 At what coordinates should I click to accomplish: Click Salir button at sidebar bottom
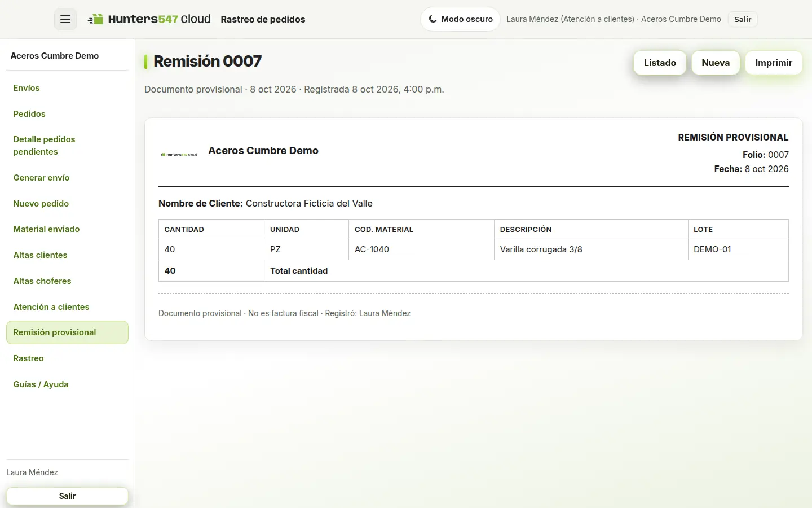pos(67,496)
